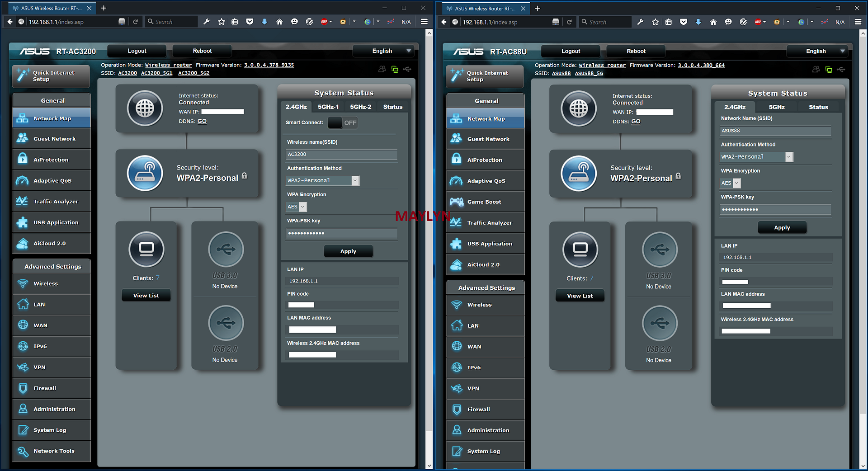Open Traffic Analyzer in RT-AC3200 sidebar
The width and height of the screenshot is (868, 471).
[52, 202]
